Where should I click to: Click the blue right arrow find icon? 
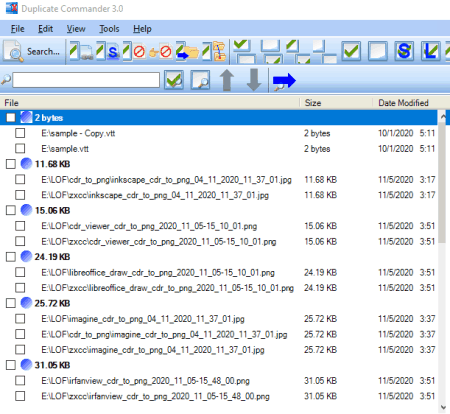[x=284, y=81]
